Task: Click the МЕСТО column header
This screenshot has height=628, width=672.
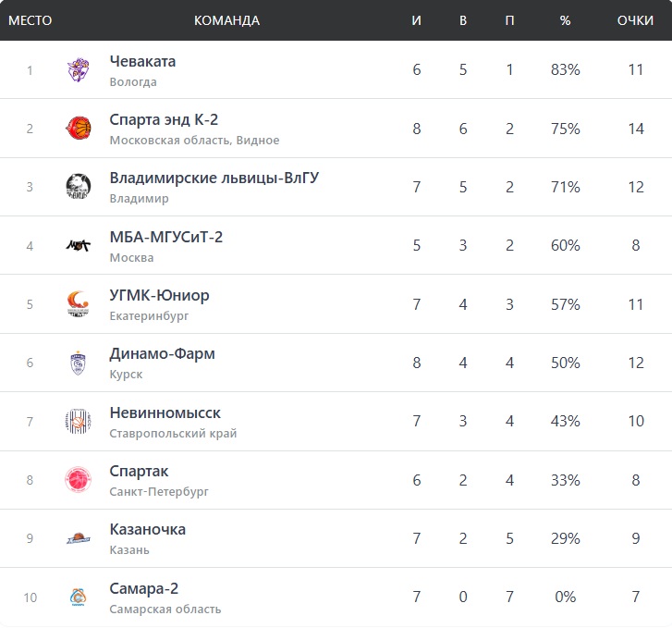Action: pos(30,20)
